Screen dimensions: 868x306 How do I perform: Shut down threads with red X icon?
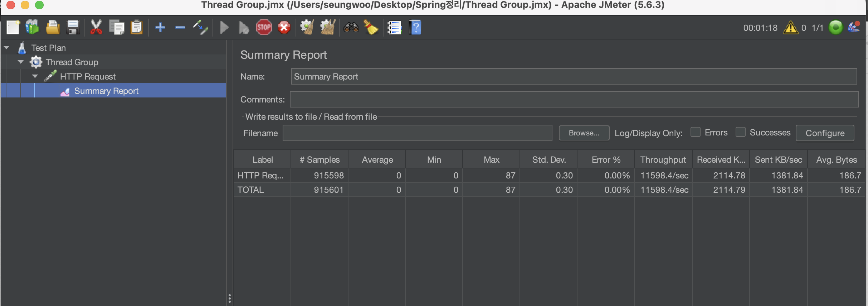284,27
